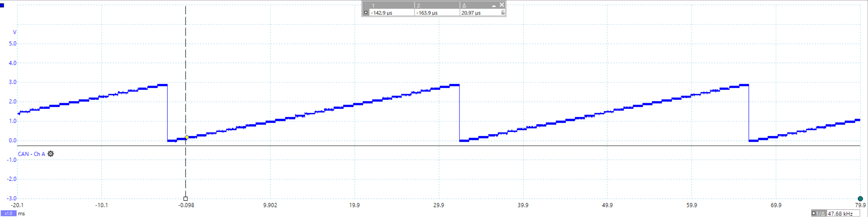868x217 pixels.
Task: Select the CAN - Ch A decoder label
Action: pyautogui.click(x=31, y=154)
